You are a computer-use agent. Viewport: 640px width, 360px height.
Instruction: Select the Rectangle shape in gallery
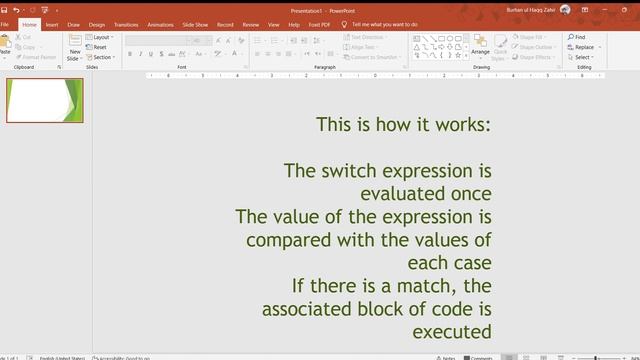tap(441, 39)
